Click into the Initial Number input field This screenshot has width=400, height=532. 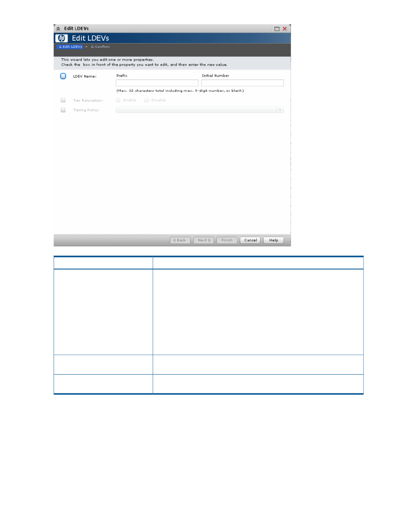(242, 83)
